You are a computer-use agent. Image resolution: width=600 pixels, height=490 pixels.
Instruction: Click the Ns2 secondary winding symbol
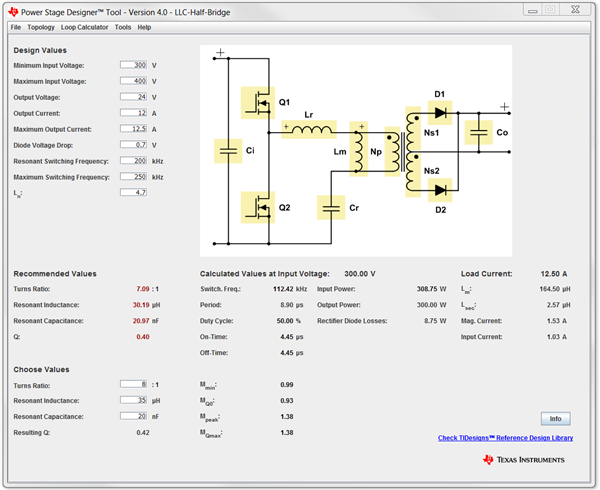click(413, 174)
